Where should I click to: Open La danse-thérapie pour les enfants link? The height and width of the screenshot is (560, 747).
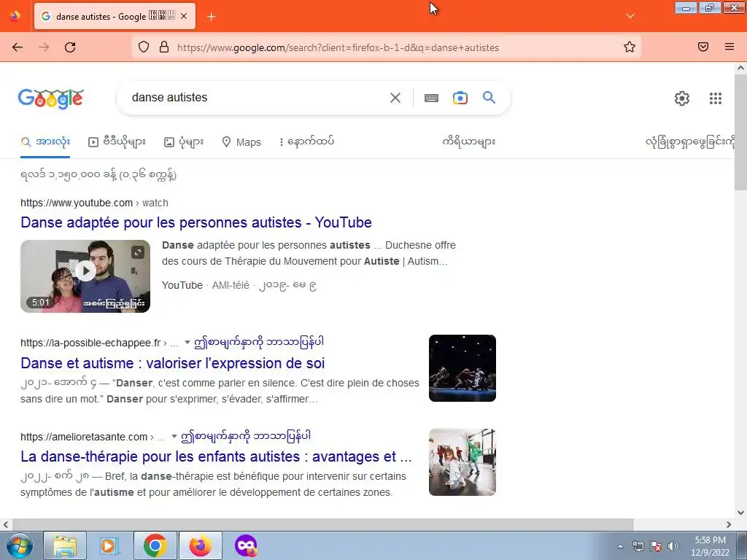[x=216, y=456]
